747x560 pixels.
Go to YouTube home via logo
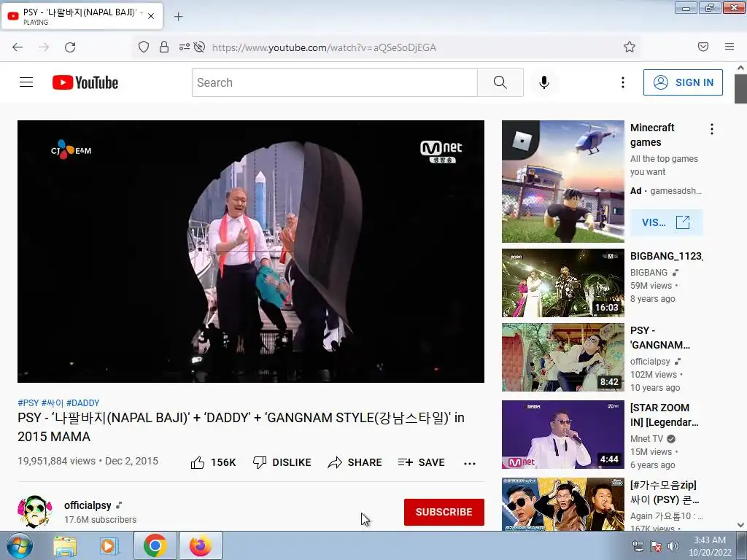point(85,82)
